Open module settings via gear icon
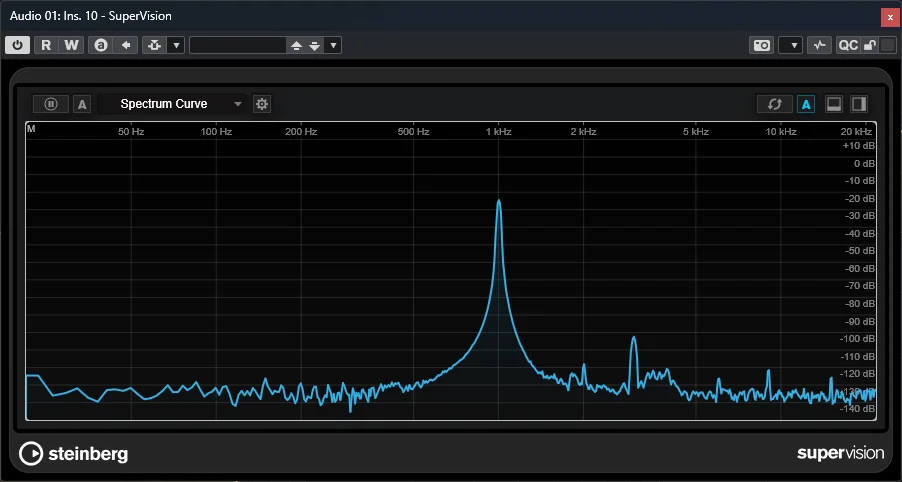 point(262,104)
